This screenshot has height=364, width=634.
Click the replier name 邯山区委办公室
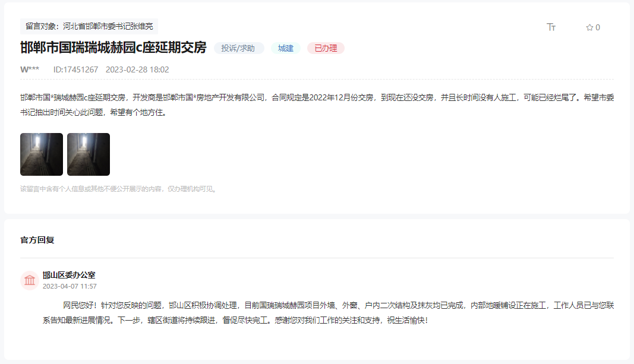click(69, 275)
